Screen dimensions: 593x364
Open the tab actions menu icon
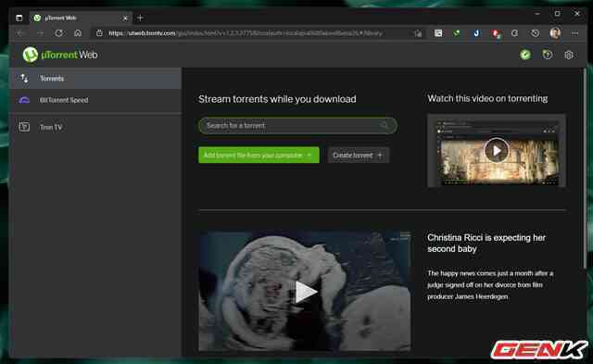[x=19, y=18]
